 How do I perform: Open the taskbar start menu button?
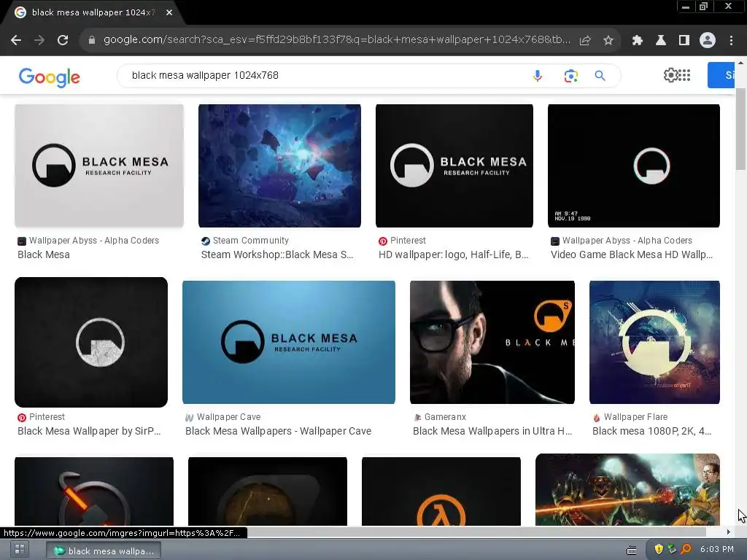(20, 550)
